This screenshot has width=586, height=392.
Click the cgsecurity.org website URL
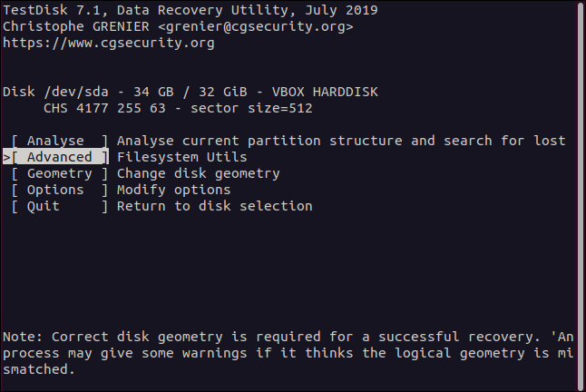pyautogui.click(x=109, y=43)
